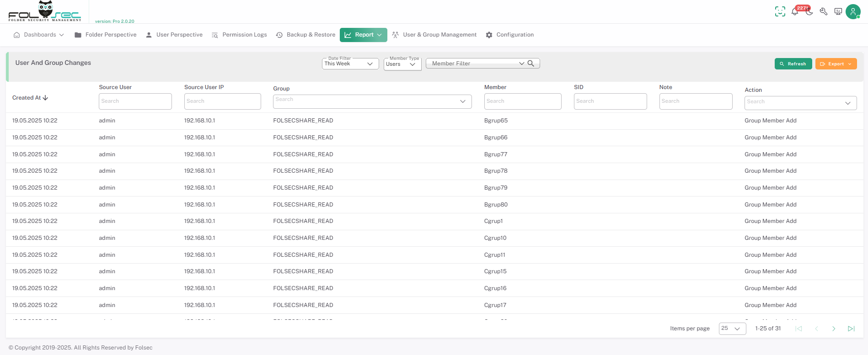Open the Action column filter dropdown

[x=800, y=103]
